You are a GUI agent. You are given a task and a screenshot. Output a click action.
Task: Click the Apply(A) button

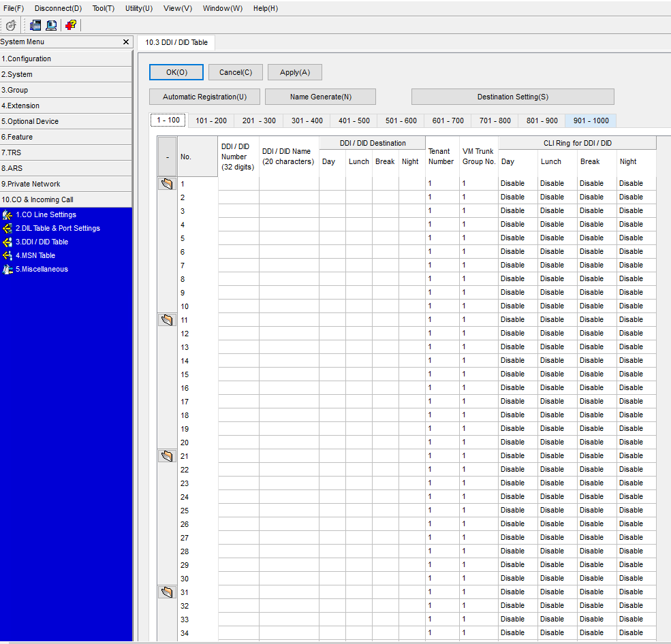pos(295,72)
